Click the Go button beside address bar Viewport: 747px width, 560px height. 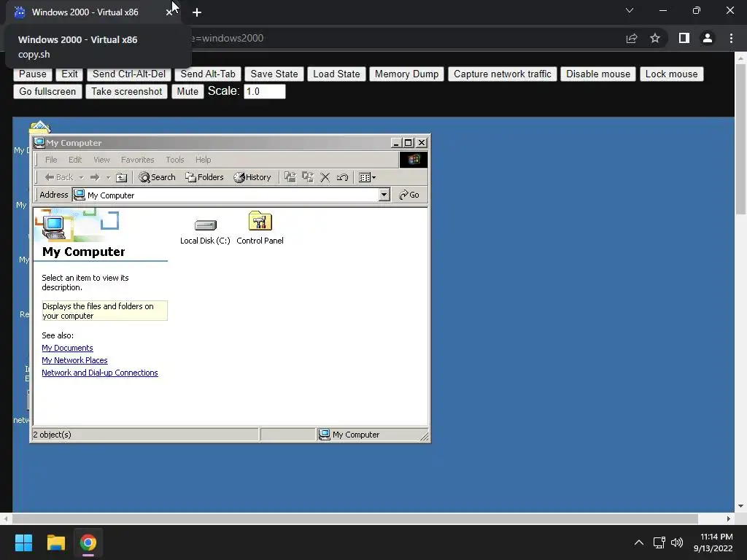pos(409,195)
